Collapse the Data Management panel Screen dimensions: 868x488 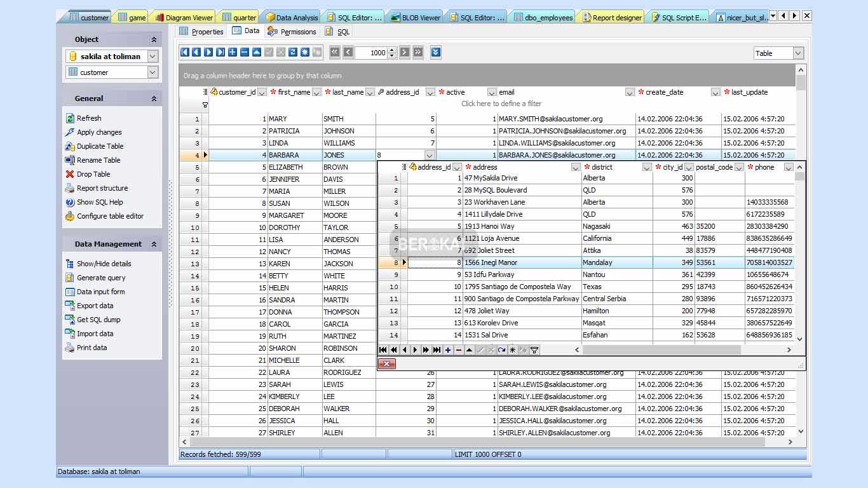point(154,244)
